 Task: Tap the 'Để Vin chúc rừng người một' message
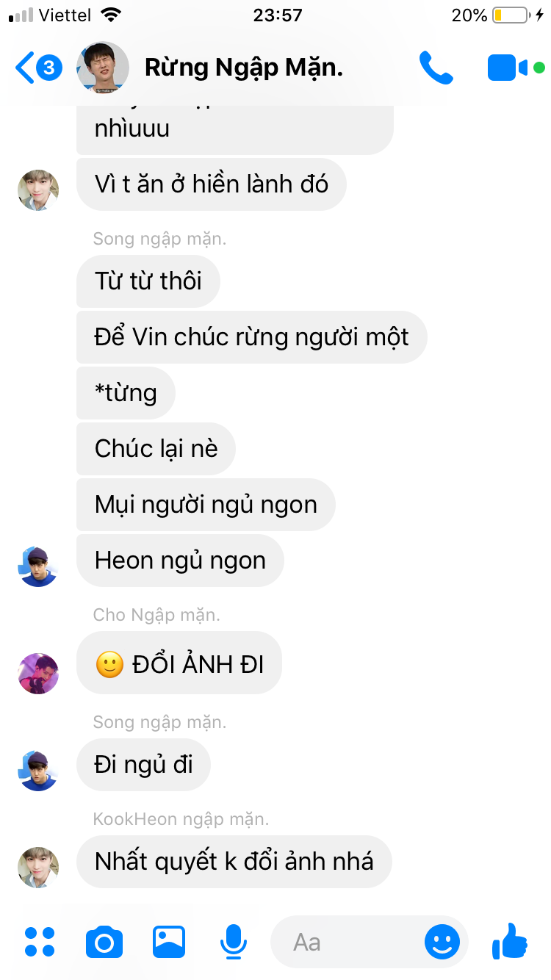(252, 337)
